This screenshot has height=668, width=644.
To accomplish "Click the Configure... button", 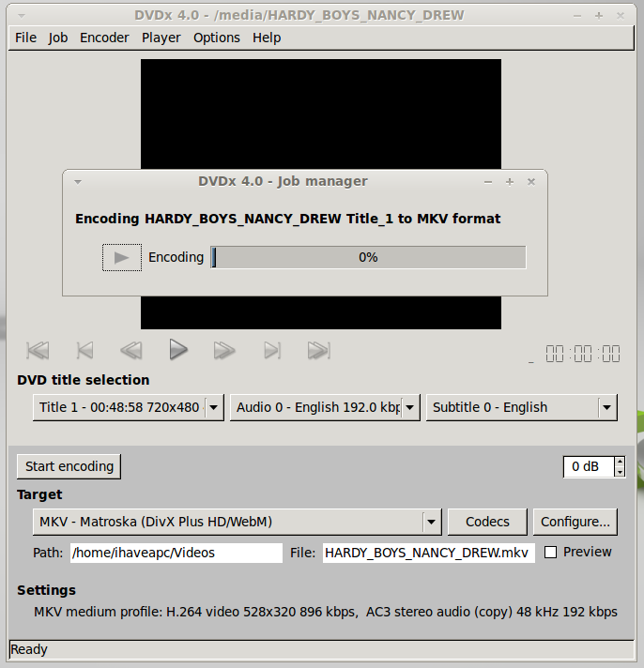I will click(575, 522).
